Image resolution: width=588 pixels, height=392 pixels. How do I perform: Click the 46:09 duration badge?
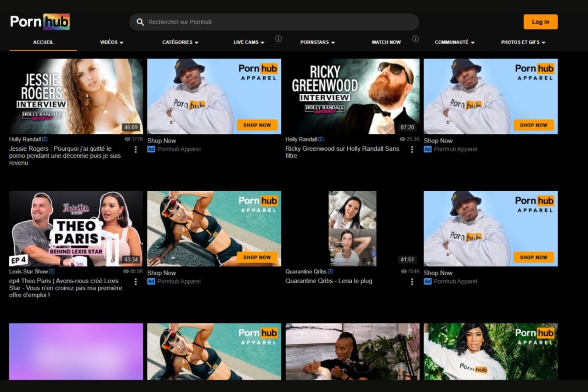pyautogui.click(x=130, y=127)
